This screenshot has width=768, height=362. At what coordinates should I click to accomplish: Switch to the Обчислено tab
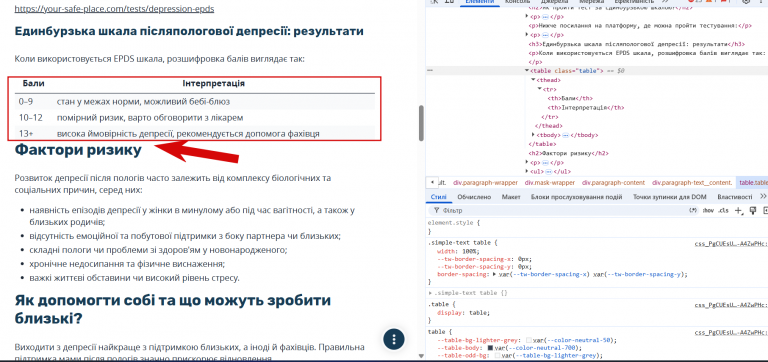(474, 197)
